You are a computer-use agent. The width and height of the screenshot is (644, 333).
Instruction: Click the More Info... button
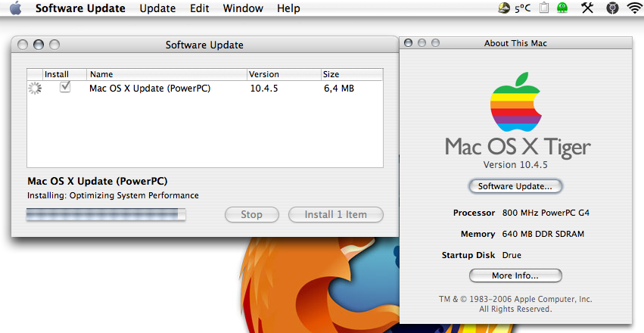tap(515, 275)
